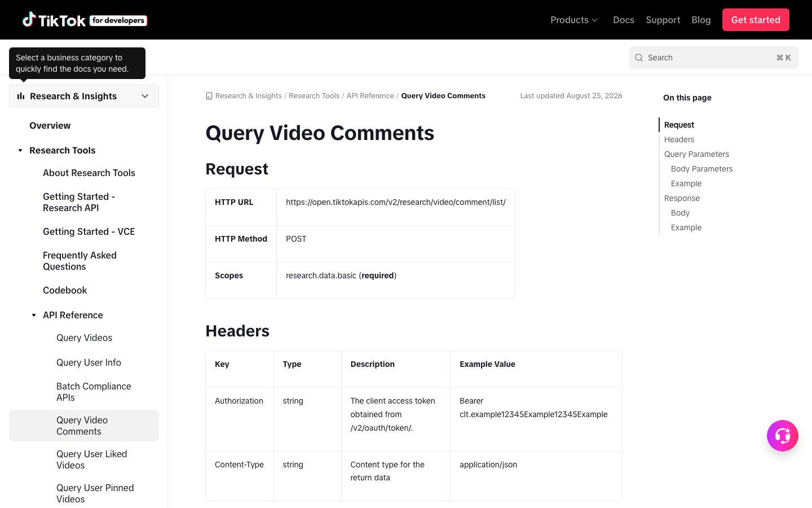
Task: Click the bar chart icon beside Research & Insights
Action: (x=21, y=96)
